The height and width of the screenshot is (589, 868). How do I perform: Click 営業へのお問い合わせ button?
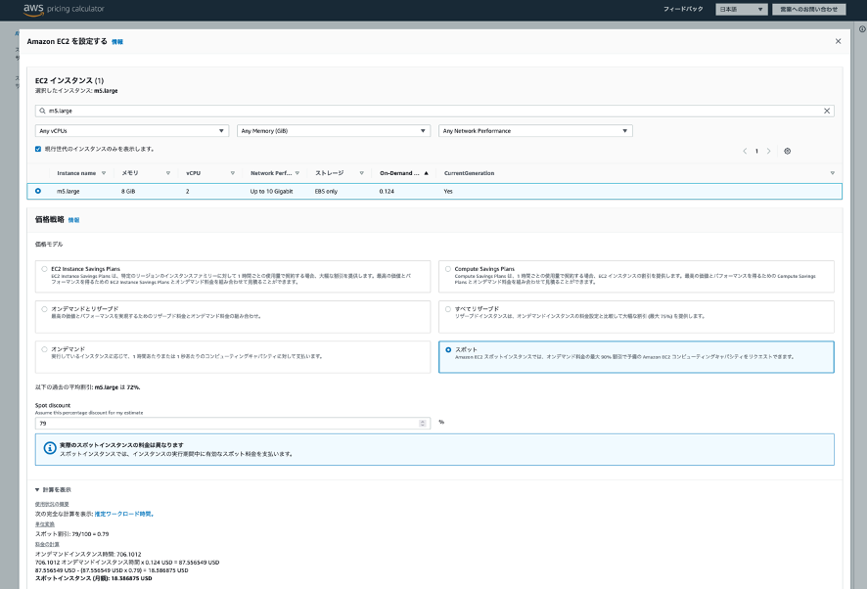808,10
